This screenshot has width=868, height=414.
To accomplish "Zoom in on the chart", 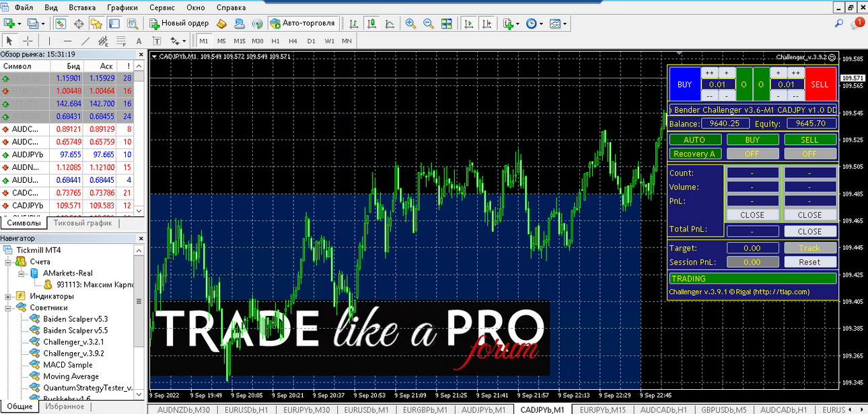I will 410,23.
